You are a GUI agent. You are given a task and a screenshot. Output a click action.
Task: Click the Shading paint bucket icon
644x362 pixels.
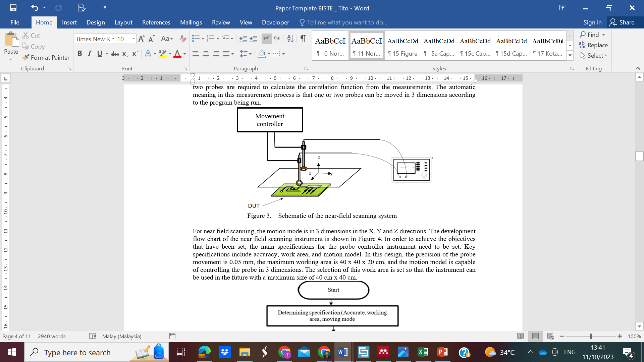coord(262,54)
